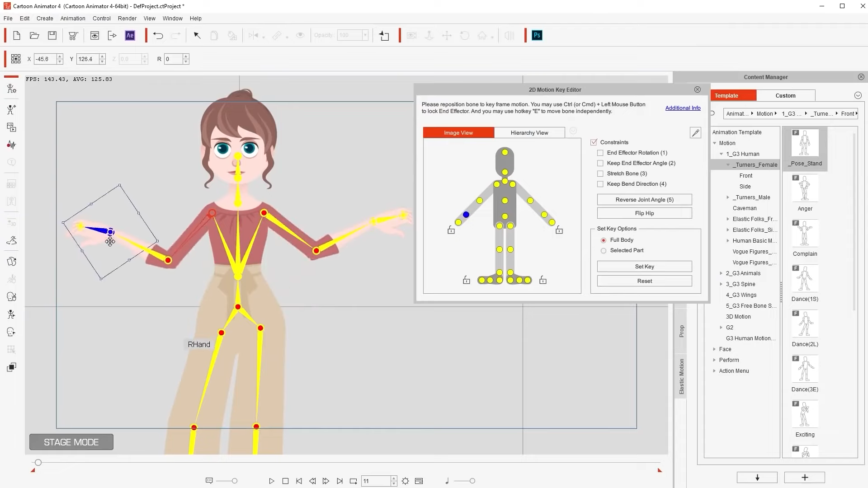This screenshot has width=868, height=488.
Task: Toggle the Constraints checkbox
Action: click(x=594, y=142)
